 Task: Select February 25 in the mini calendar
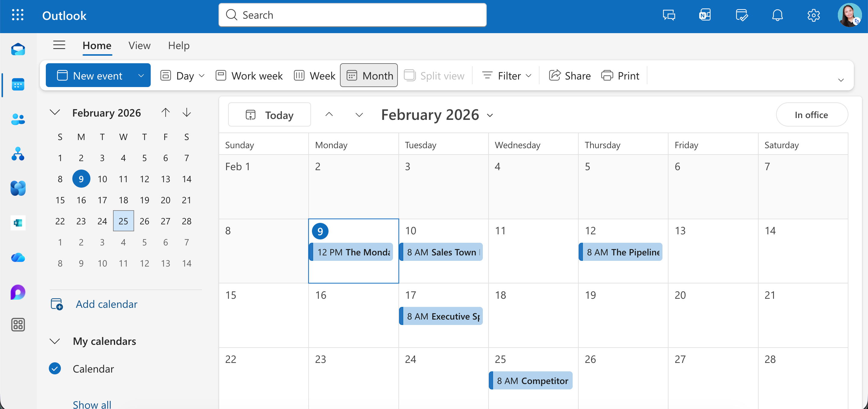123,221
